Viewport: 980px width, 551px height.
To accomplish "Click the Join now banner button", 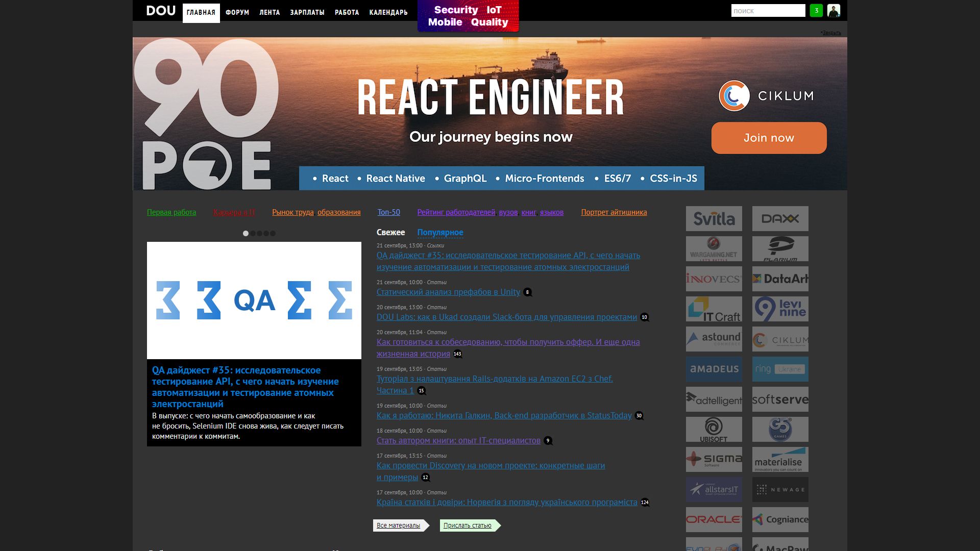I will [769, 138].
